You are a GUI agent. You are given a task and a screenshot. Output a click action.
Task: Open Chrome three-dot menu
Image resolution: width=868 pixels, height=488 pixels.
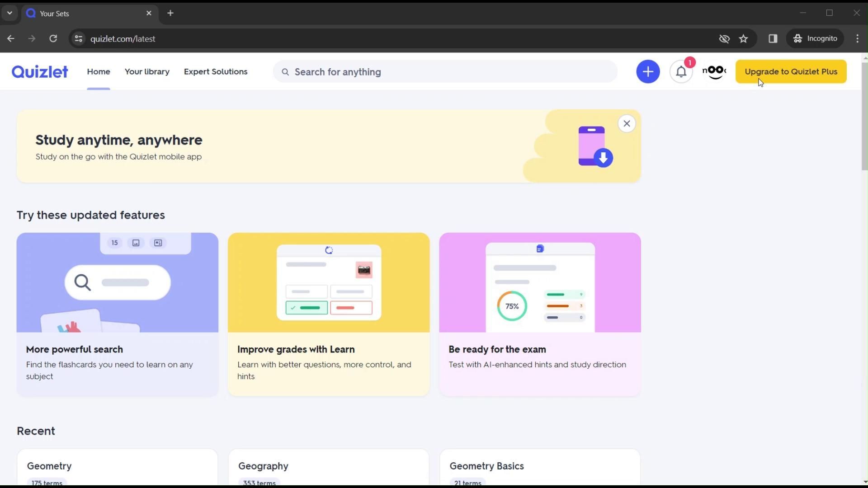[857, 39]
